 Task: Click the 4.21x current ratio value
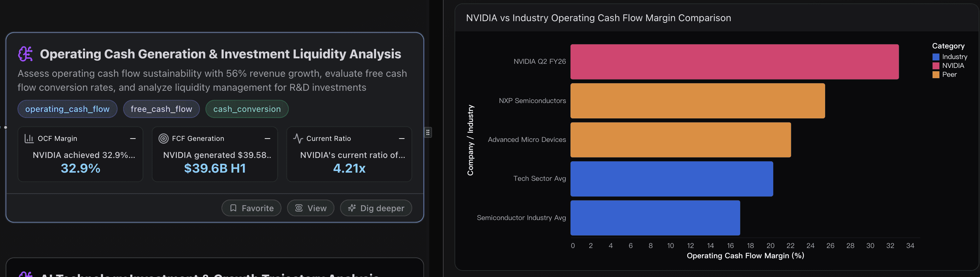[349, 168]
